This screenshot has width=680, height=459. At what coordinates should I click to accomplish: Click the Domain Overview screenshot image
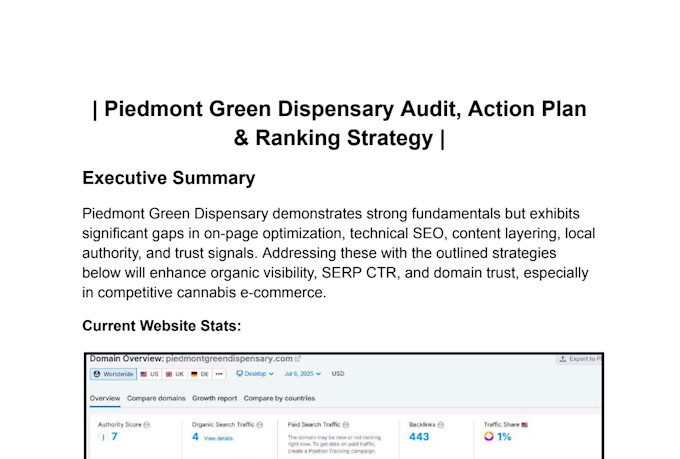[x=344, y=406]
